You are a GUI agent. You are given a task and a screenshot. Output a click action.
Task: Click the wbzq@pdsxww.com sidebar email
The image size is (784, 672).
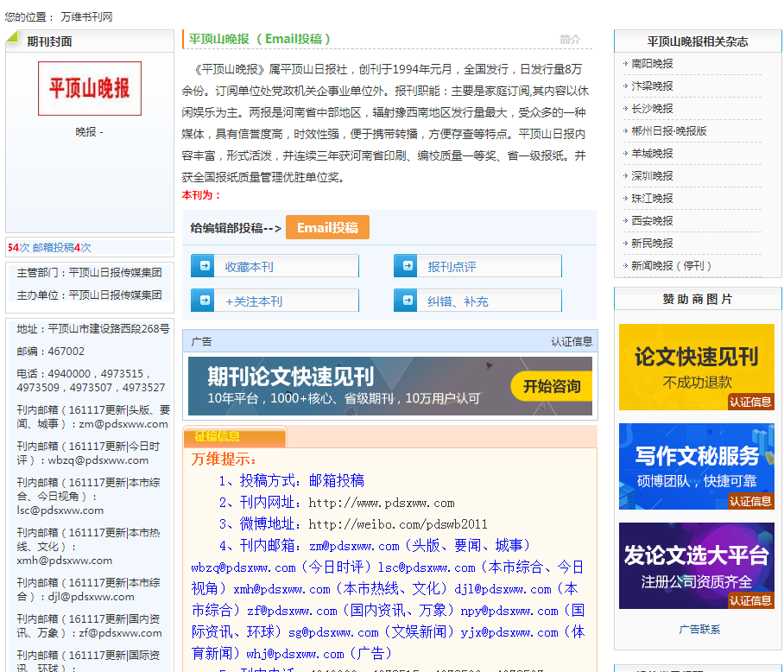pos(98,460)
